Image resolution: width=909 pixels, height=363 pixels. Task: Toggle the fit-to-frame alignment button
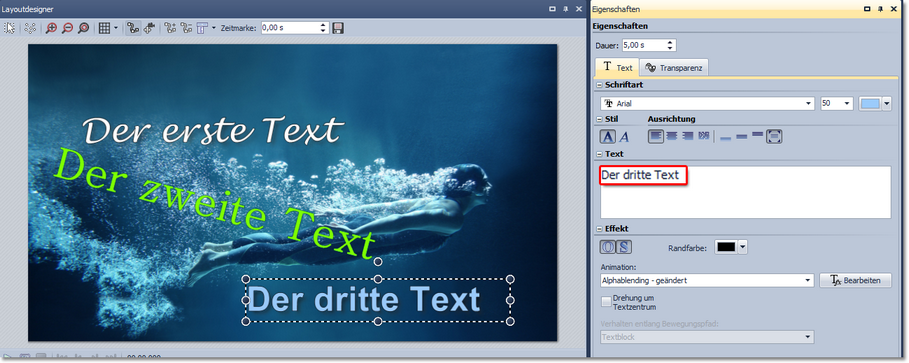[x=775, y=137]
